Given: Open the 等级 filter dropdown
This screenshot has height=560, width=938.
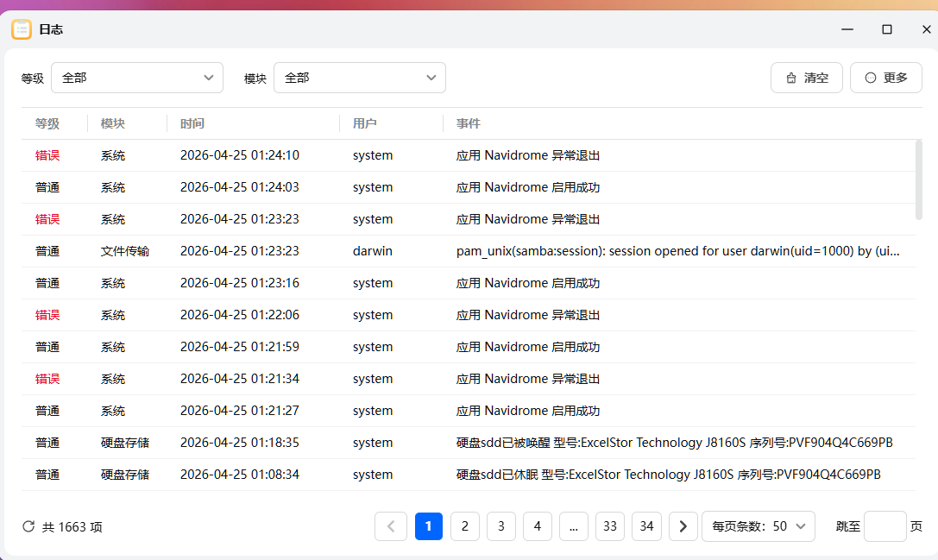Looking at the screenshot, I should pos(136,78).
